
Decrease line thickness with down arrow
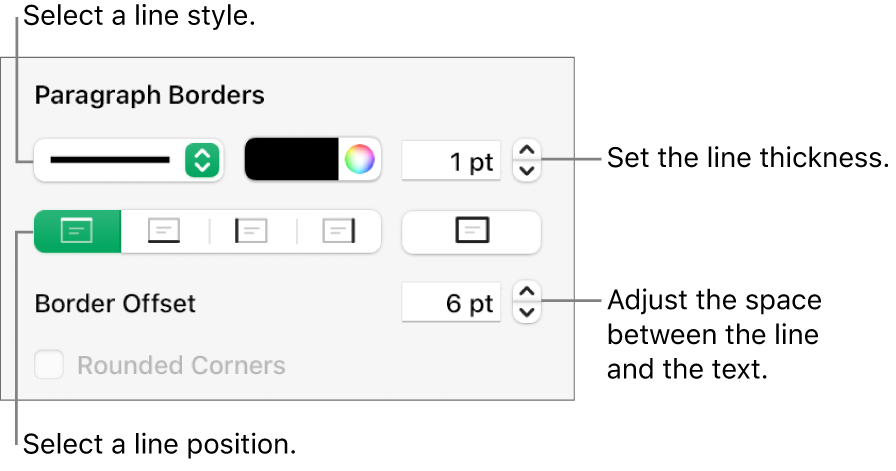pos(528,170)
